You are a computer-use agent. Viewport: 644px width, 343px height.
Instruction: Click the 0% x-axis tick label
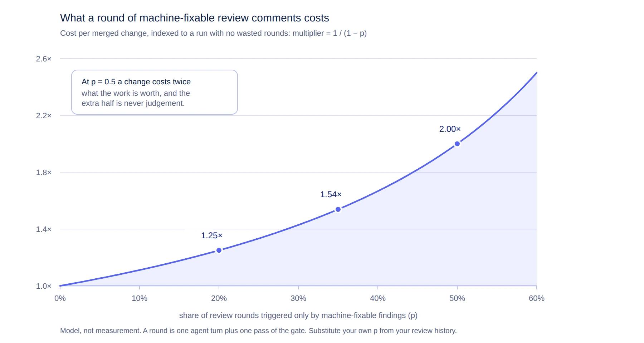60,298
